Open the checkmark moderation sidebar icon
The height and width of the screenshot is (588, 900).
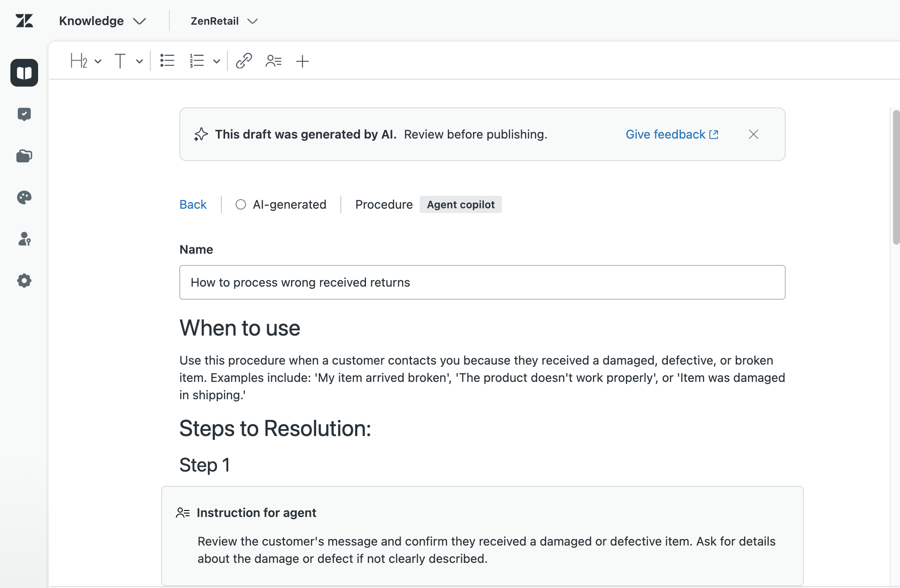[24, 114]
